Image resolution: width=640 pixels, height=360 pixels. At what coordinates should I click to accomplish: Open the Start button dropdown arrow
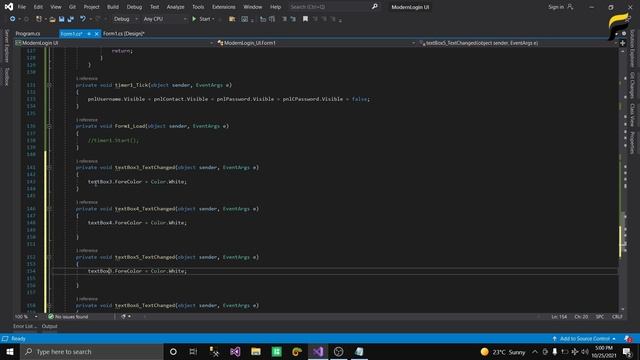(x=213, y=19)
